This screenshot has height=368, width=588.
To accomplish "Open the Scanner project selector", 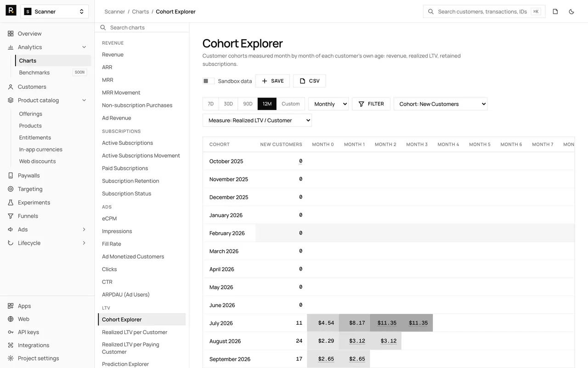I will [55, 11].
